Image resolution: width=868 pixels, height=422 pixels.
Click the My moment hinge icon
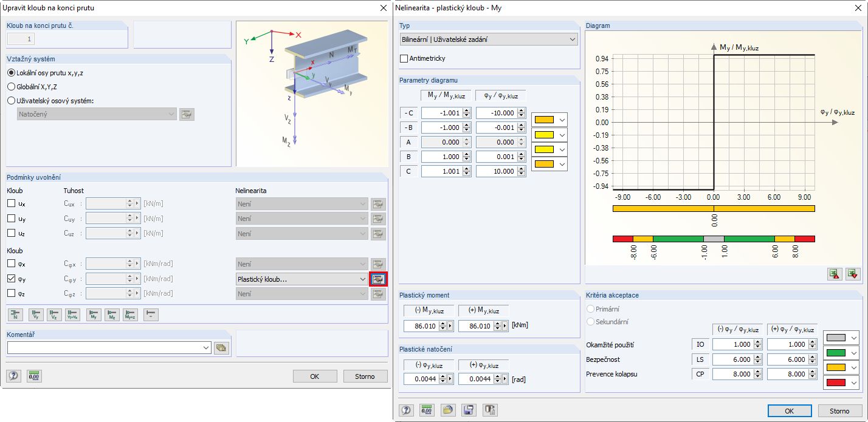point(94,315)
